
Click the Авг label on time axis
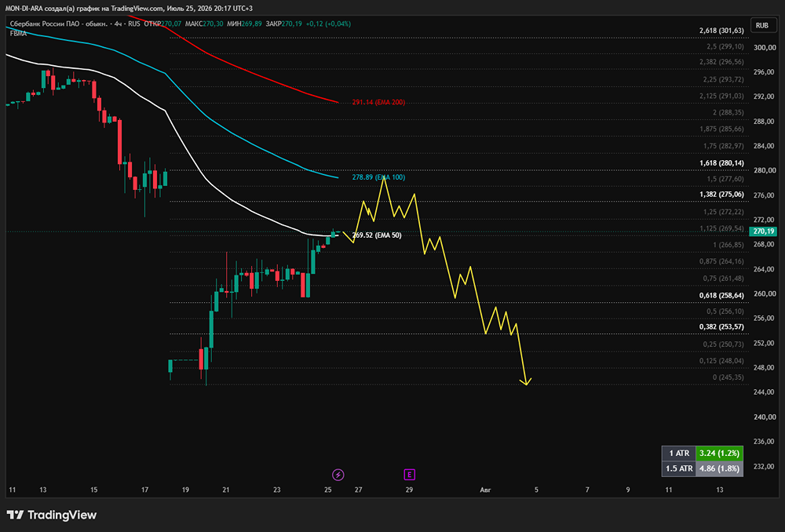(485, 490)
